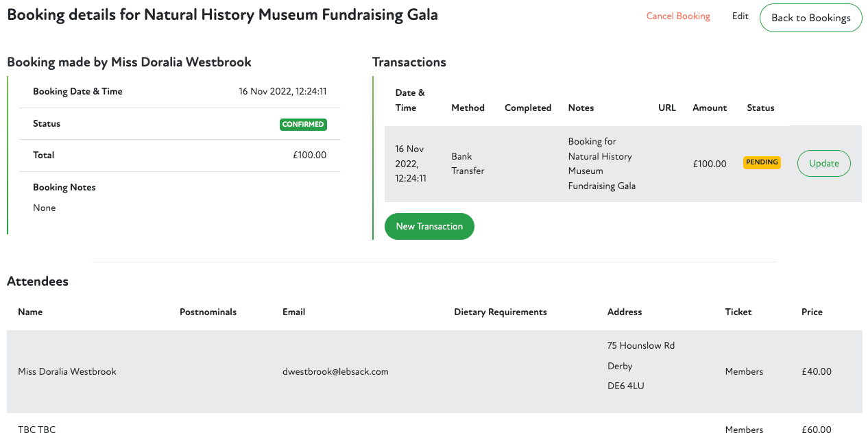
Task: Click the Bank Transfer method cell
Action: click(468, 164)
